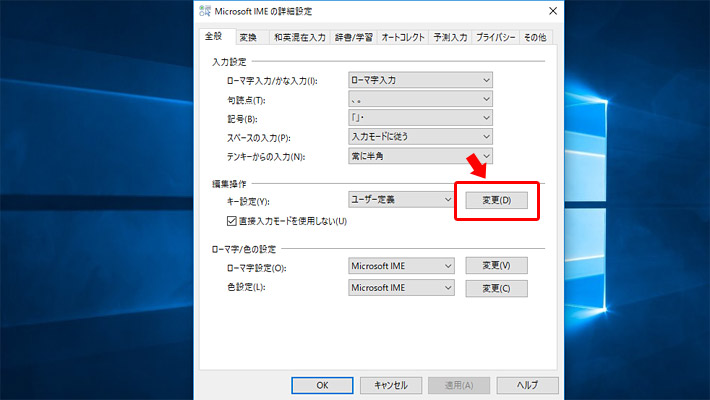Open the 記号 dropdown list

point(420,118)
